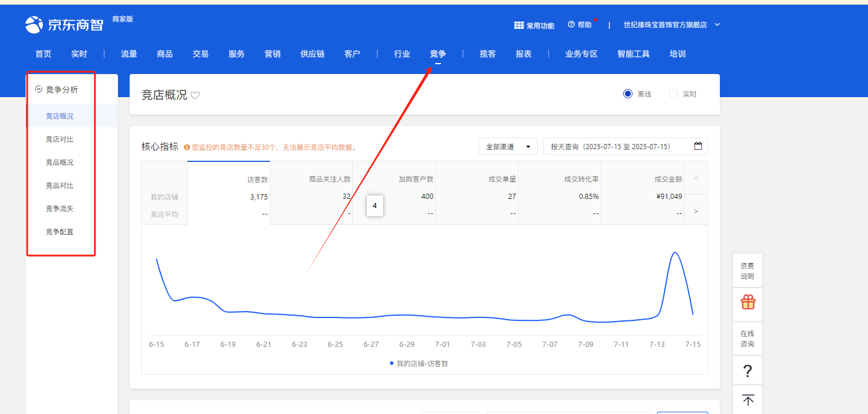This screenshot has height=414, width=868.
Task: Click the 京东商智 logo icon
Action: (34, 25)
